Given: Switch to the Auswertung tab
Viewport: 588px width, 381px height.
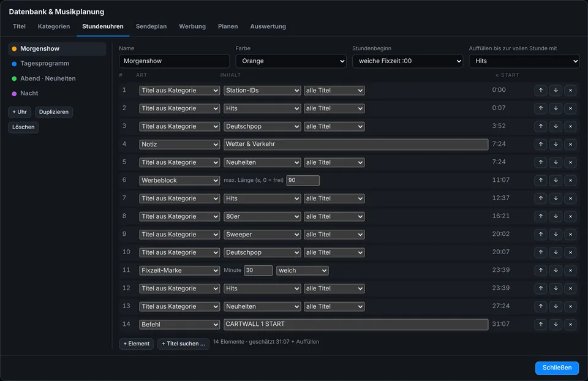Looking at the screenshot, I should 268,26.
